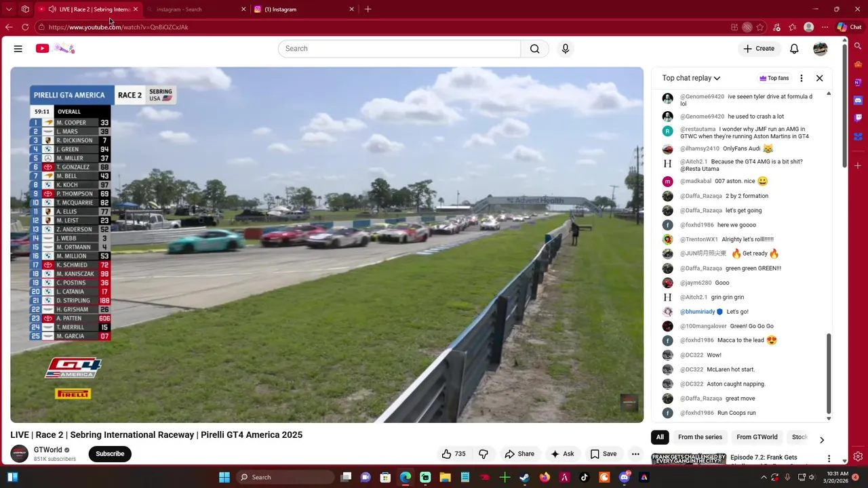
Task: Dislike the video with thumbs down
Action: [484, 454]
